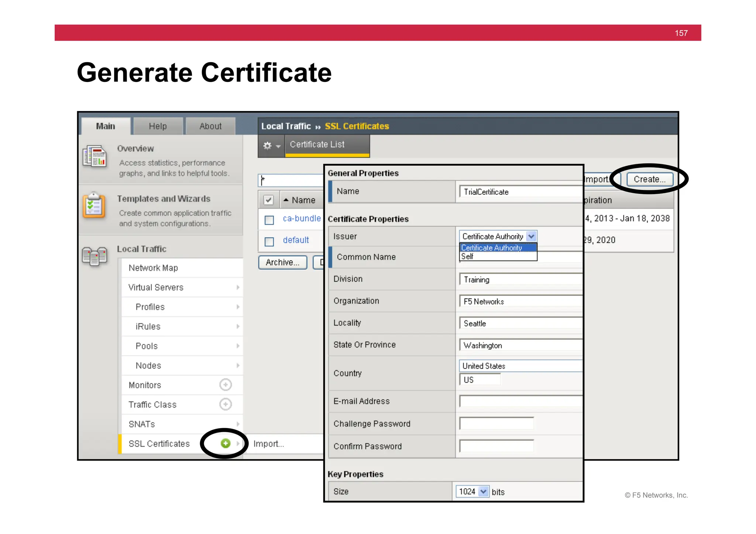Check the ca-bundle row checkbox

pyautogui.click(x=269, y=220)
